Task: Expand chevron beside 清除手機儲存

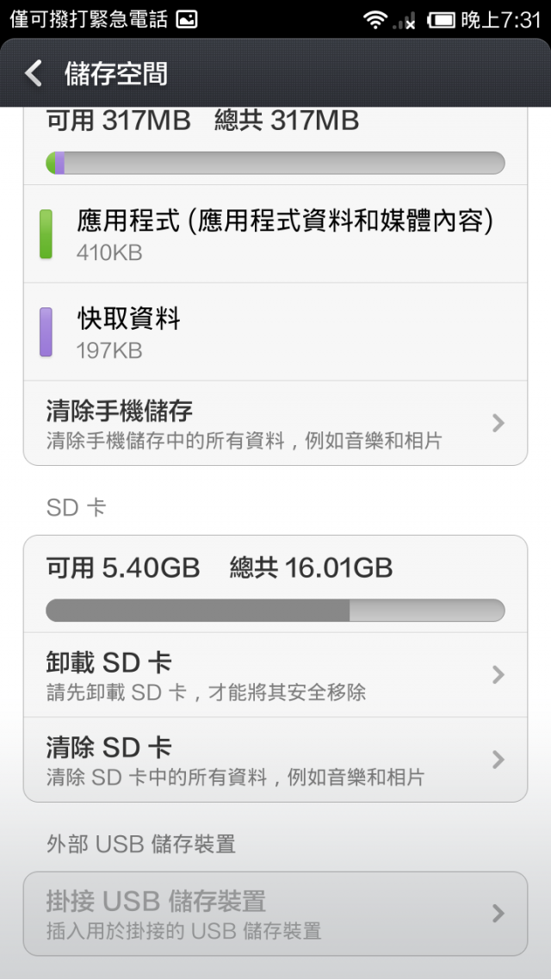Action: pos(498,423)
